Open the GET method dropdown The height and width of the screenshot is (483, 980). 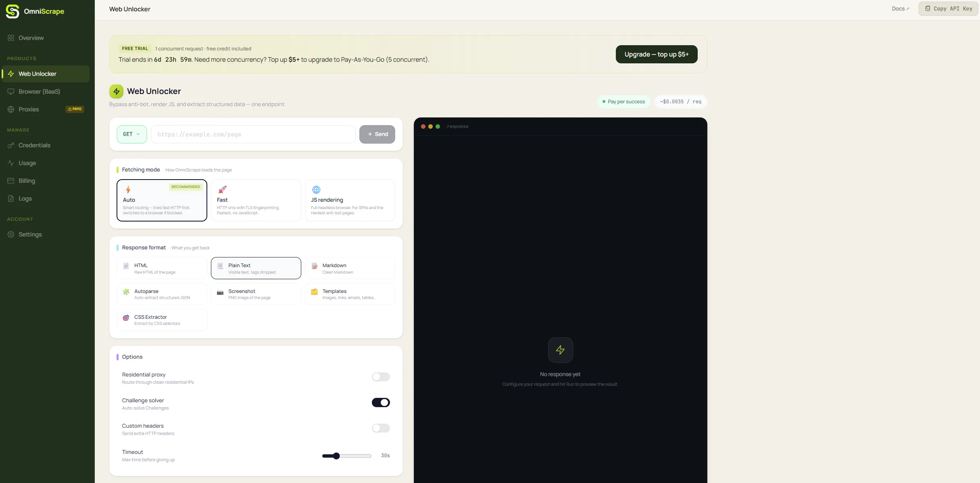[131, 134]
